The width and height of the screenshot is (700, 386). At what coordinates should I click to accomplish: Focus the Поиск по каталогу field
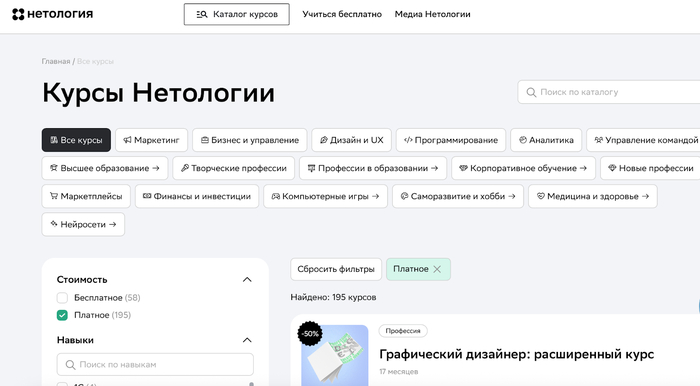(609, 92)
